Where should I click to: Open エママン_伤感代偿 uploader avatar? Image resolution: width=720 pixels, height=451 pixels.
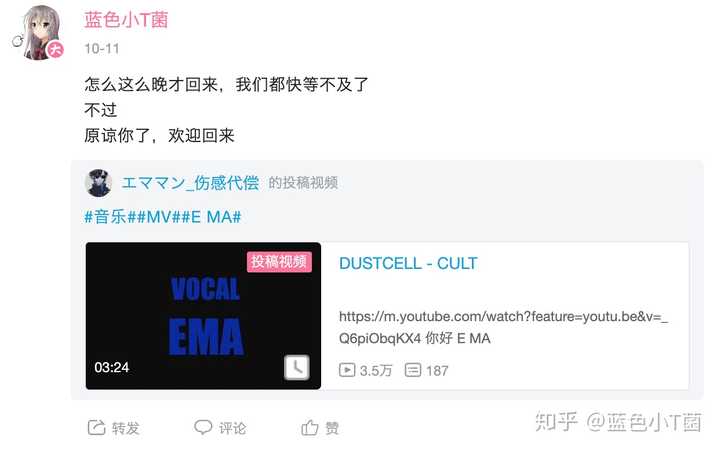[98, 183]
